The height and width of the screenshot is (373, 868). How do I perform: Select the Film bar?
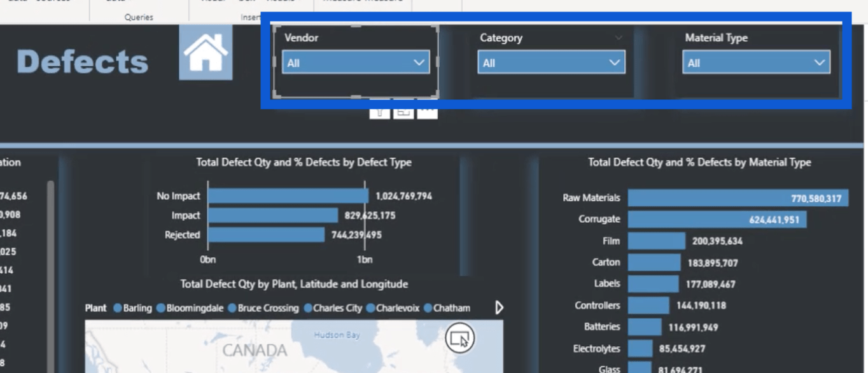click(657, 241)
